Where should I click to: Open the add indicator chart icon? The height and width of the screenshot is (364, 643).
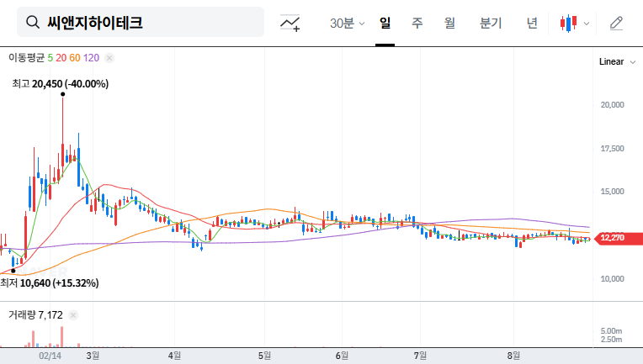tap(290, 23)
